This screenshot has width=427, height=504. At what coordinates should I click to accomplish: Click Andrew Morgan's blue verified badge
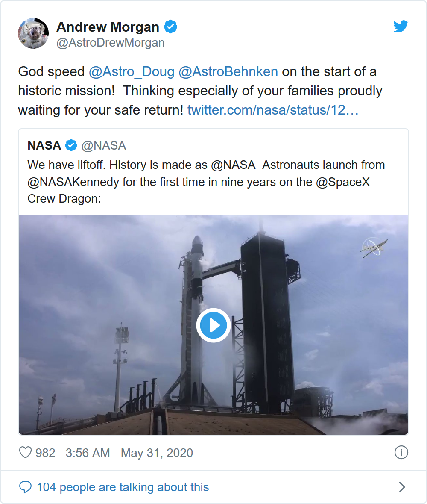coord(171,27)
